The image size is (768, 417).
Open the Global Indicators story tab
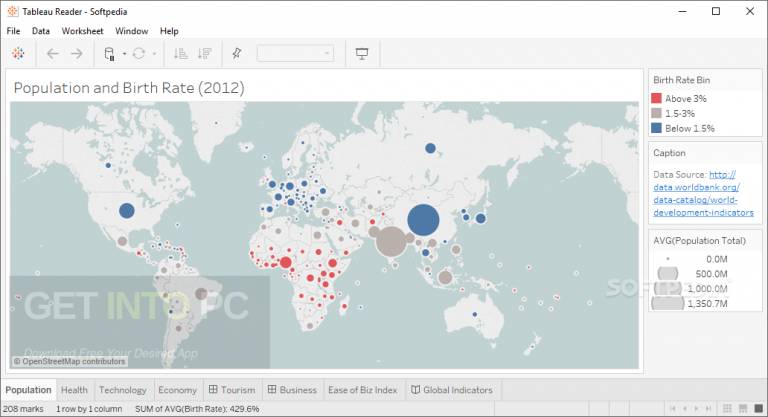pos(452,390)
